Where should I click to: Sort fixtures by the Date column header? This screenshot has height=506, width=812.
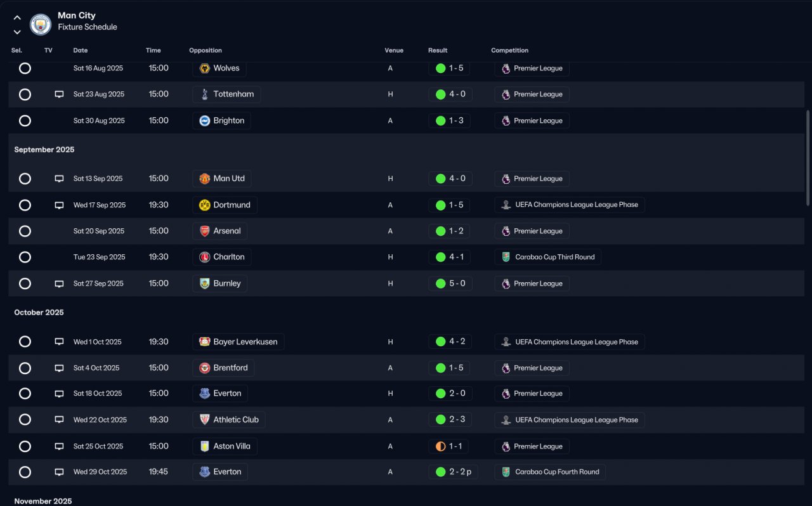[81, 51]
